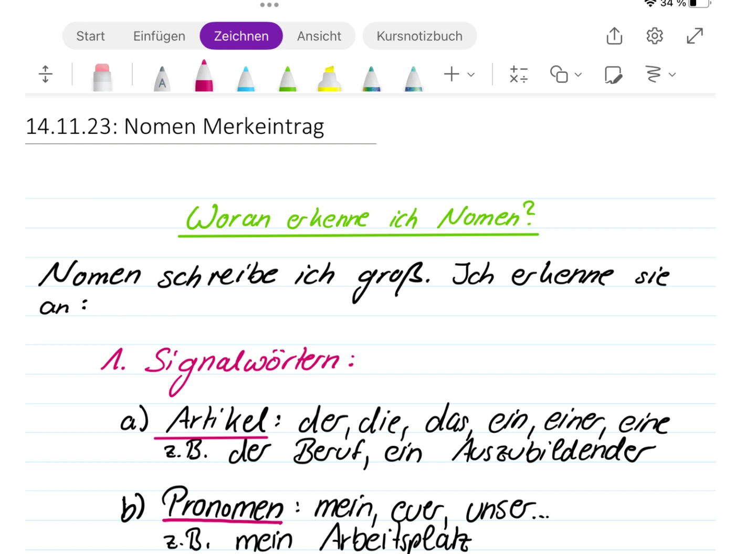Click the ink to shape note icon
The image size is (756, 554).
[x=613, y=74]
